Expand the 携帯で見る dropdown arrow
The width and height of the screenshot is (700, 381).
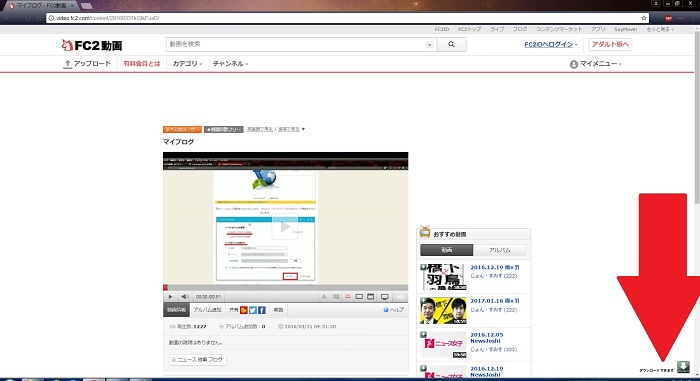coord(303,129)
